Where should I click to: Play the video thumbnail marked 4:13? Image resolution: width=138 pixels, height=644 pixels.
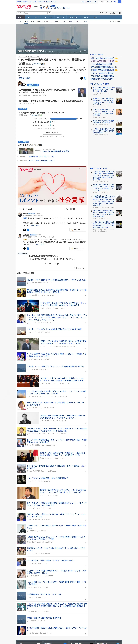pos(119,224)
